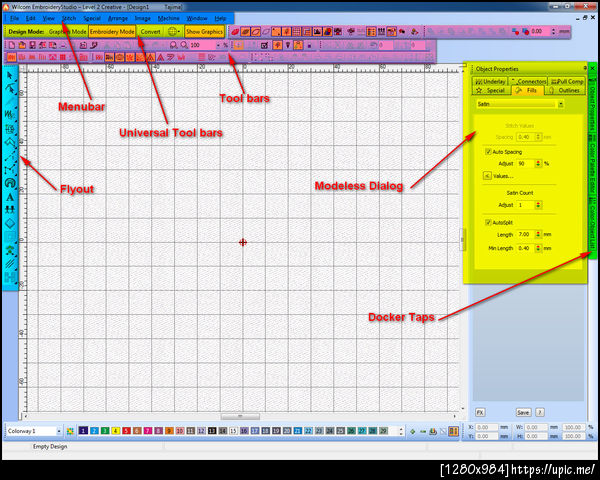Choose the Reshape Object tool in flyout
This screenshot has height=480, width=600.
10,89
